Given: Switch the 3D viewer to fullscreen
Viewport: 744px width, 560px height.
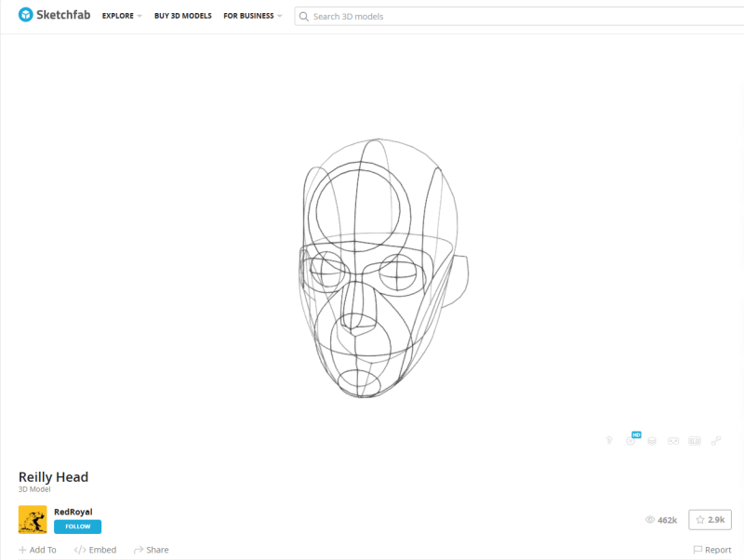Looking at the screenshot, I should pyautogui.click(x=716, y=441).
